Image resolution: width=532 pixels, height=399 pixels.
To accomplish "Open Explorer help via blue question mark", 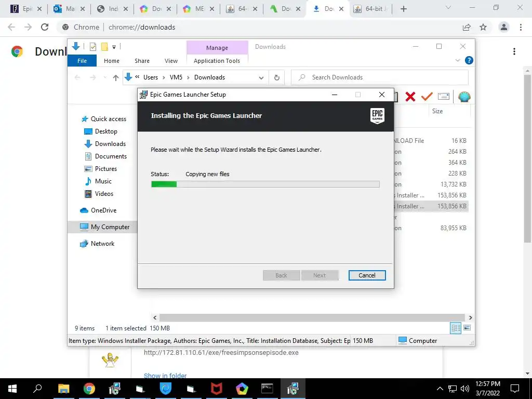I will click(469, 60).
